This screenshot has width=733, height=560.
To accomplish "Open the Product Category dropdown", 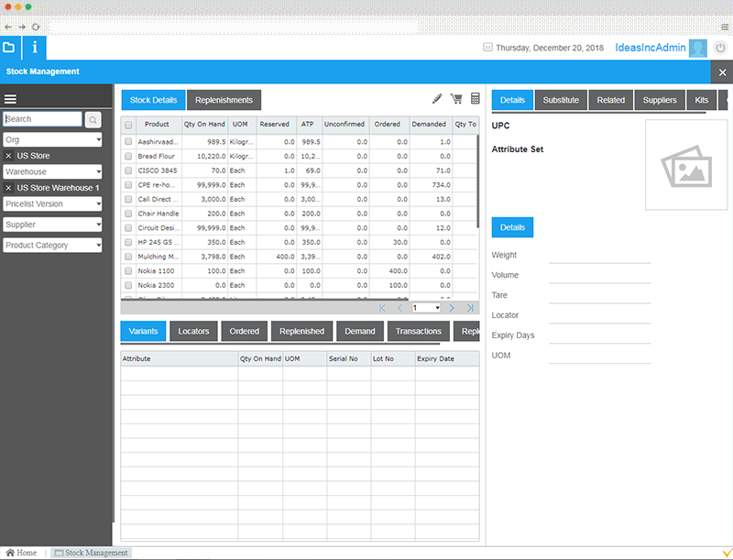I will tap(52, 245).
